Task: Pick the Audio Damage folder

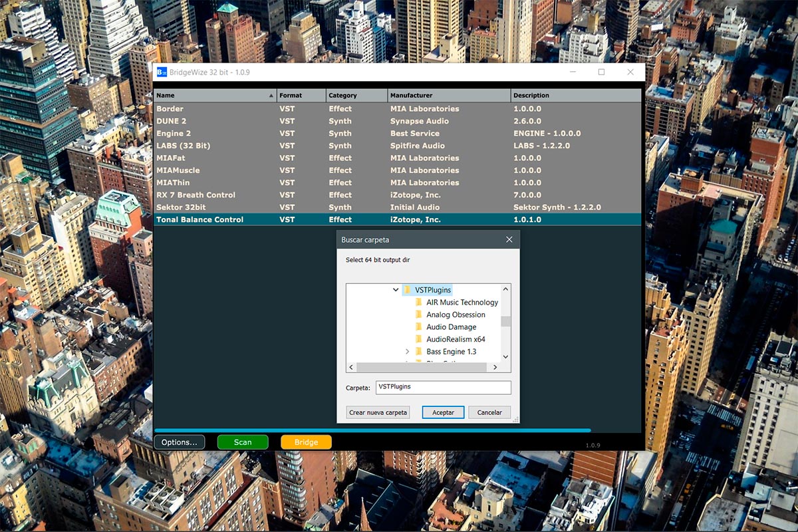Action: pyautogui.click(x=452, y=327)
